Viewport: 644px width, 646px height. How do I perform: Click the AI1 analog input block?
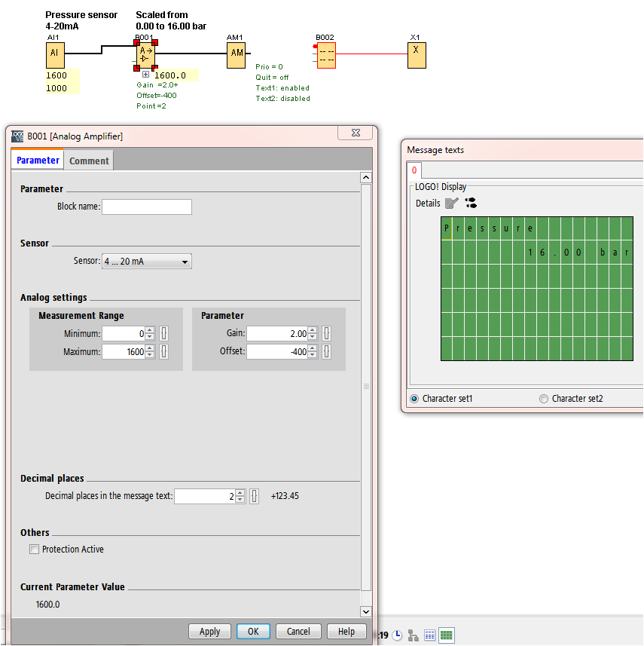pos(55,54)
